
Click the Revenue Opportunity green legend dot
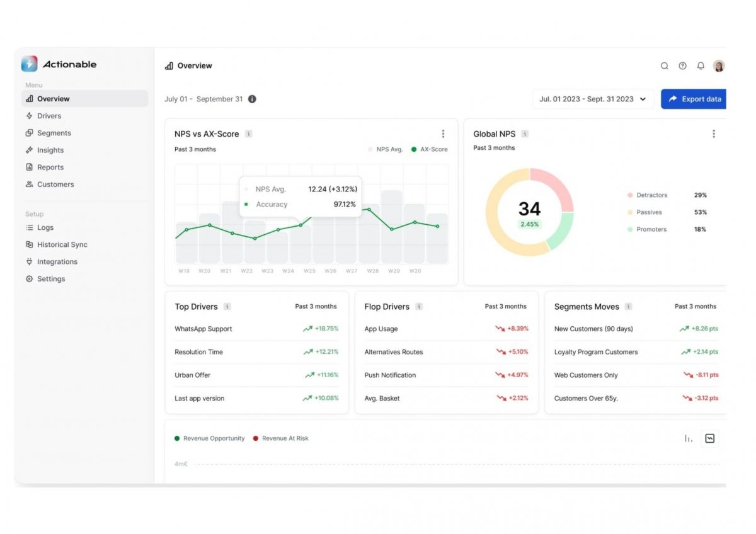click(x=177, y=438)
